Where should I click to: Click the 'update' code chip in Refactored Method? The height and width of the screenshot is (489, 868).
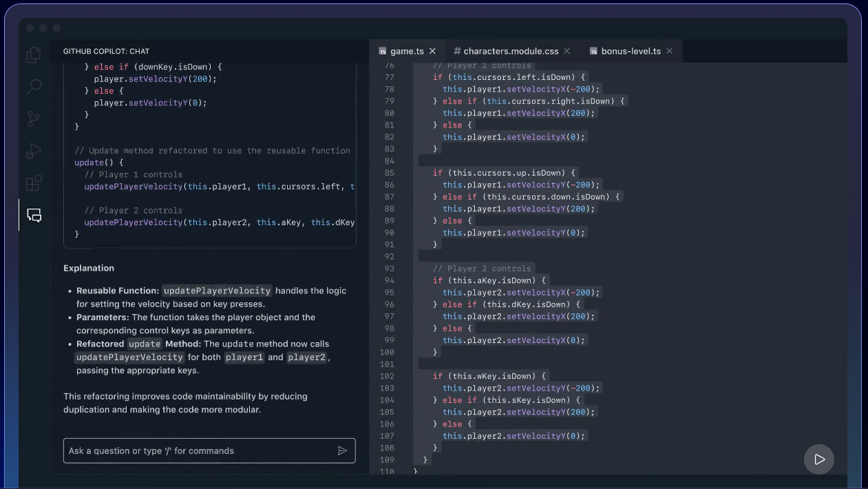[x=145, y=344]
